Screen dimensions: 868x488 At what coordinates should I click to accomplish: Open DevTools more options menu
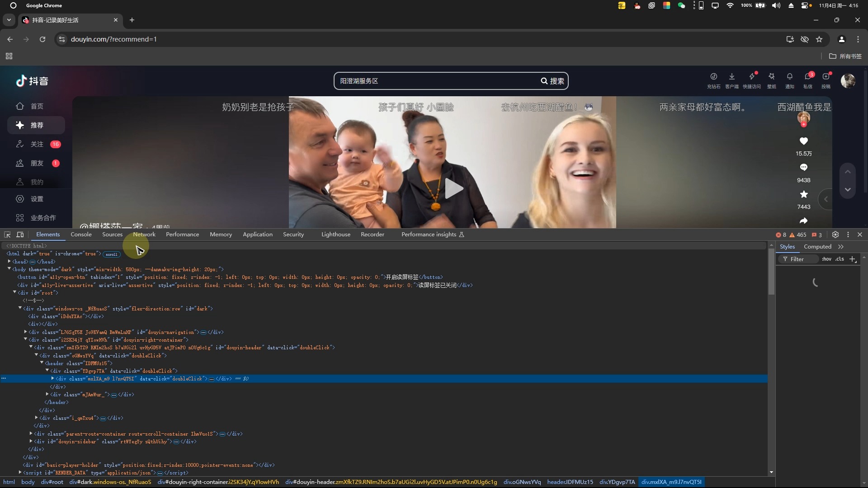[x=848, y=235]
